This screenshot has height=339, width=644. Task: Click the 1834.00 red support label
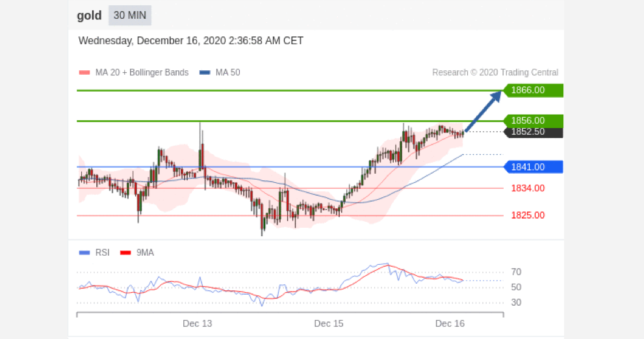pos(528,189)
